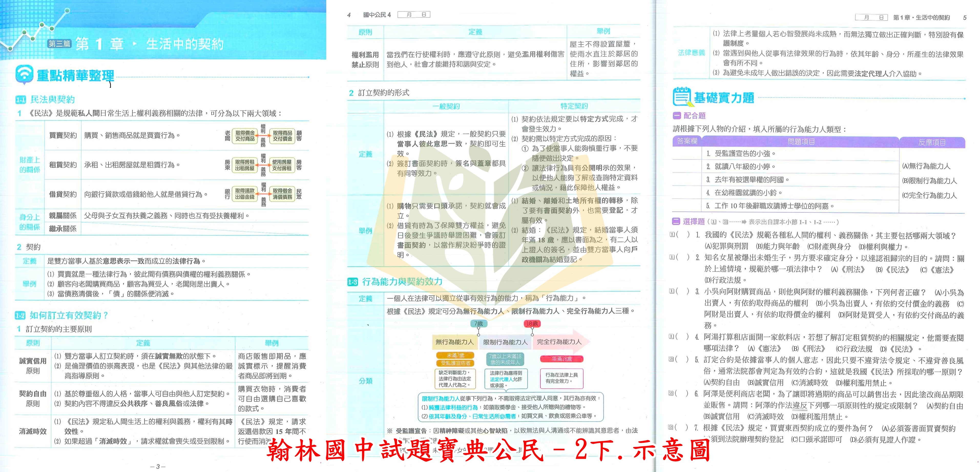Click the 財產上的關係 row header
Image resolution: width=980 pixels, height=472 pixels.
[30, 165]
